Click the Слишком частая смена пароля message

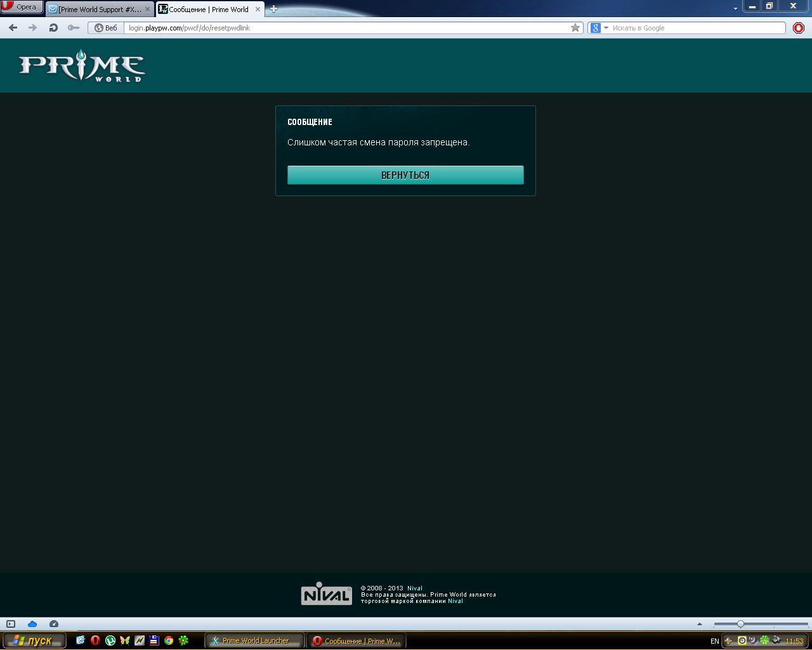(379, 142)
